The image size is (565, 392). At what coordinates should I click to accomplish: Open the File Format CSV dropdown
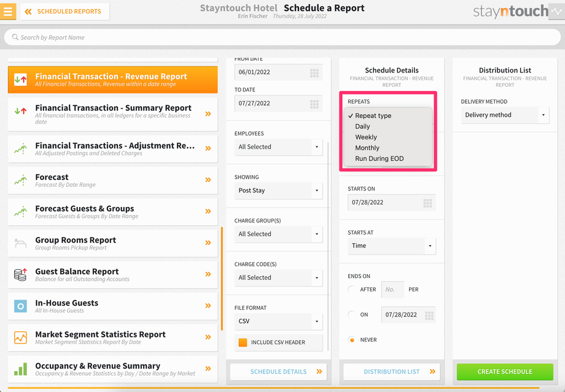(279, 321)
